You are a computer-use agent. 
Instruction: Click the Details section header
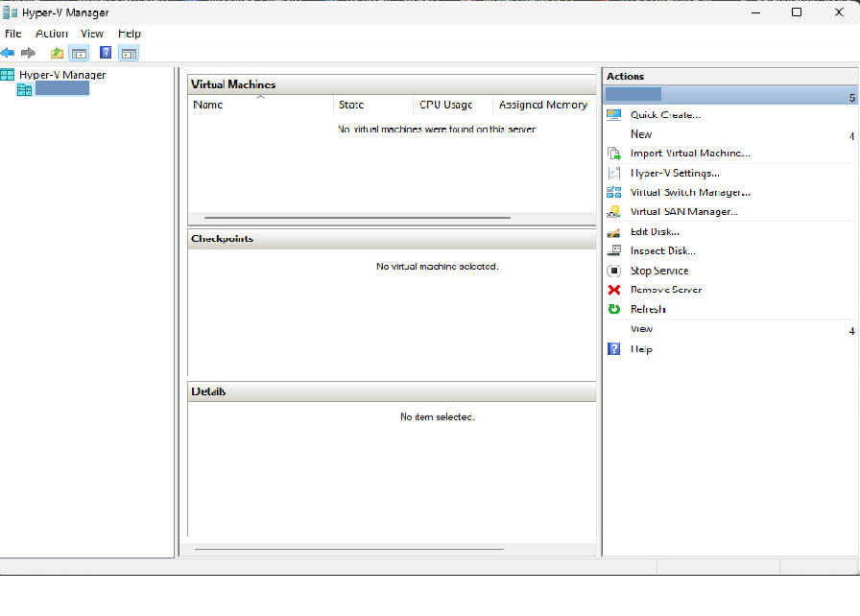pyautogui.click(x=392, y=391)
